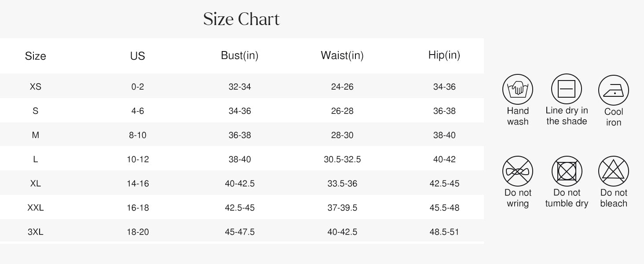The height and width of the screenshot is (264, 644).
Task: Select the 3XL size row label
Action: coord(36,232)
